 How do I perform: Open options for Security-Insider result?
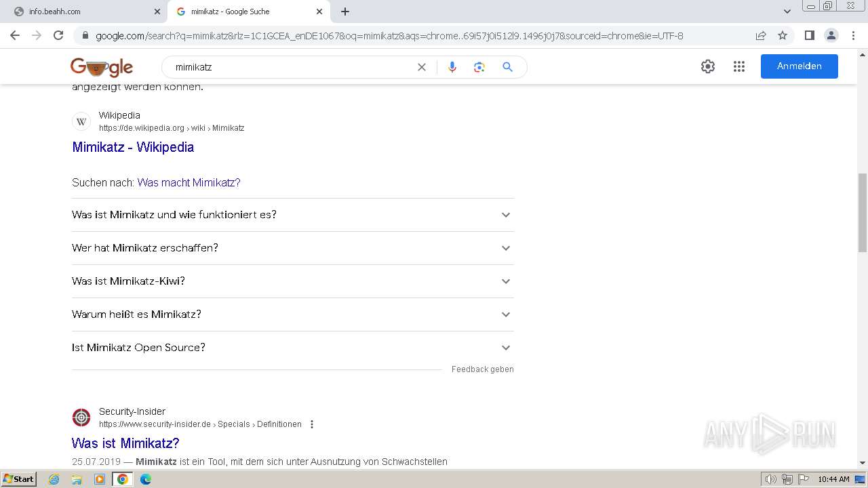(312, 424)
